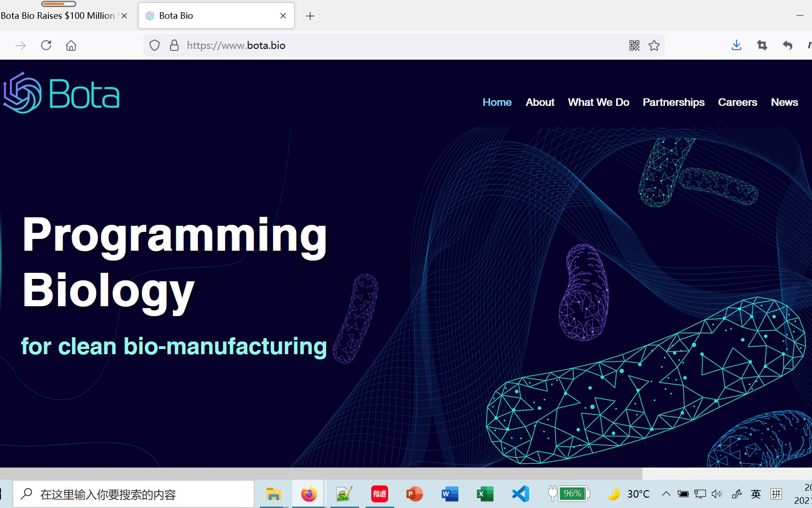Open the tracking protection shield icon

click(x=155, y=45)
